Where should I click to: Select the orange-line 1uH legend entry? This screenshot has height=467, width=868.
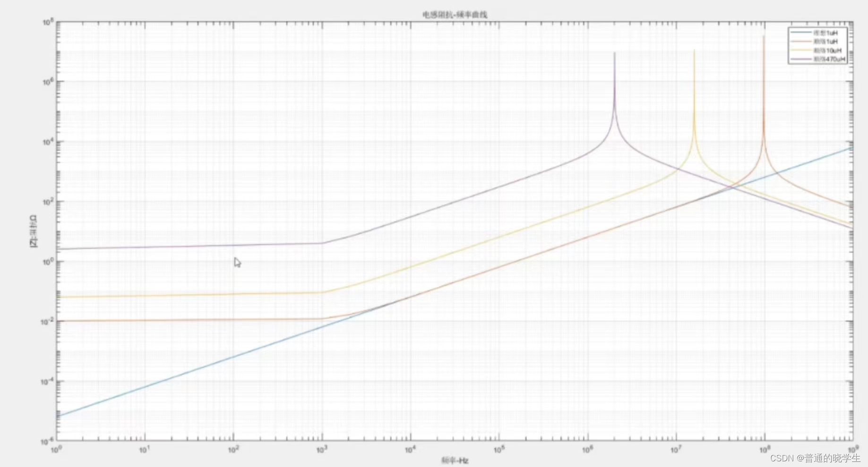tap(815, 42)
